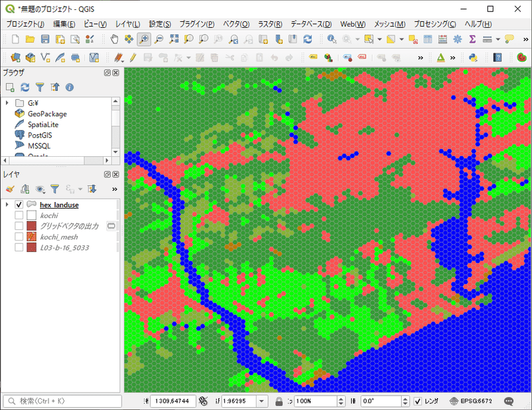Open a project using the folder icon
Screen dimensions: 532x410
pos(30,39)
